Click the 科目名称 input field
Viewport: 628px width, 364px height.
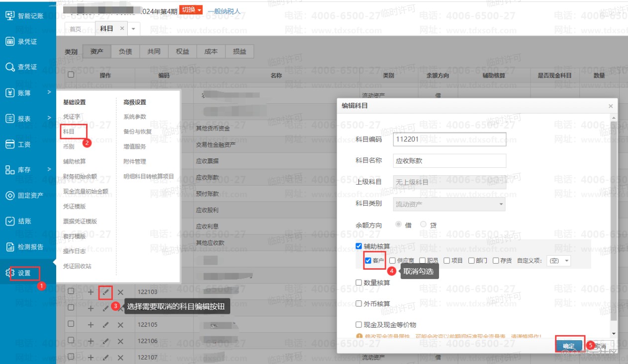click(x=449, y=161)
